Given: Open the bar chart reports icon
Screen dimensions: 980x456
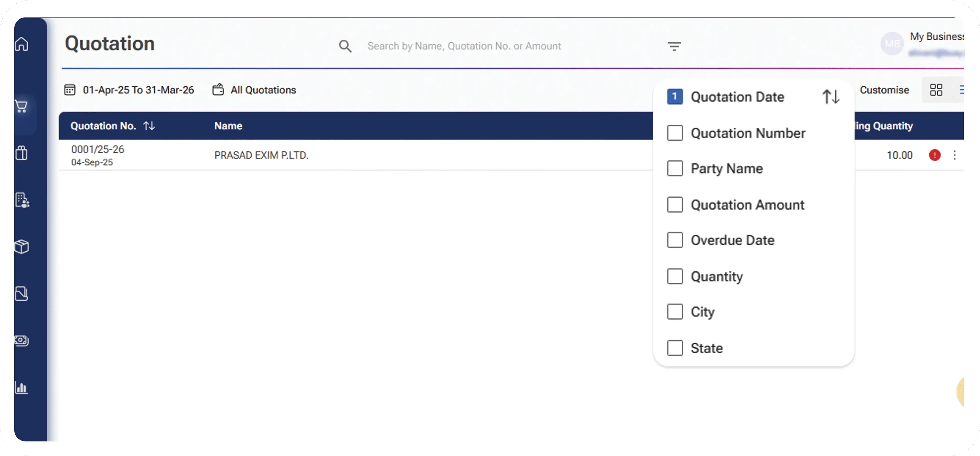Looking at the screenshot, I should pos(22,388).
